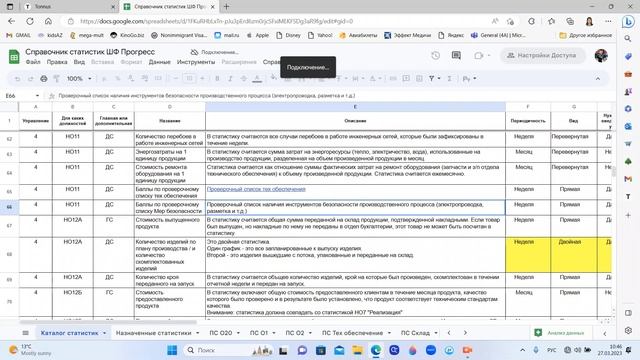
Task: Select yellow Неделя cell in row 68
Action: click(x=528, y=255)
